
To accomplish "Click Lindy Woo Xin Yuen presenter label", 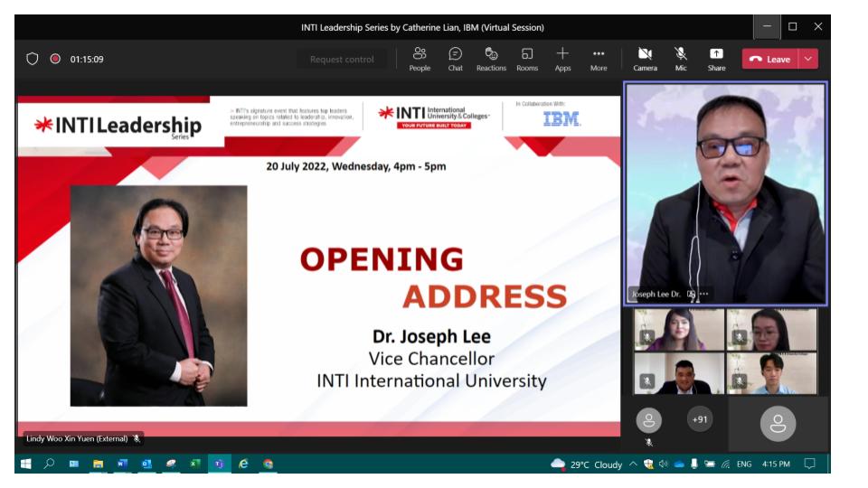I will (x=82, y=438).
